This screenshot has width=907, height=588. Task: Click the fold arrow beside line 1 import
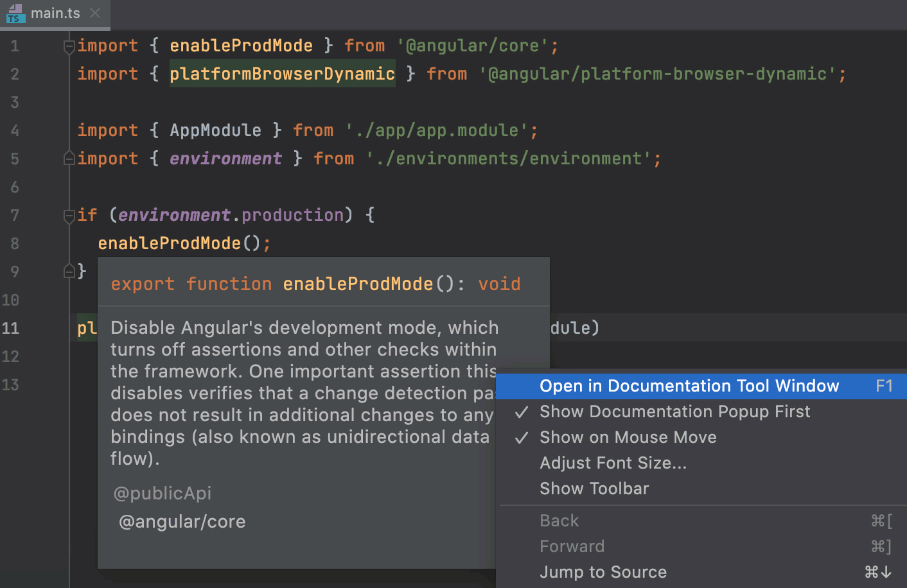pyautogui.click(x=68, y=45)
